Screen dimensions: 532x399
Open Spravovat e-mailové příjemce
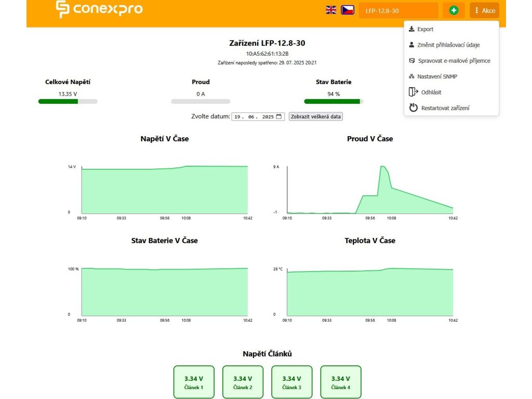451,61
